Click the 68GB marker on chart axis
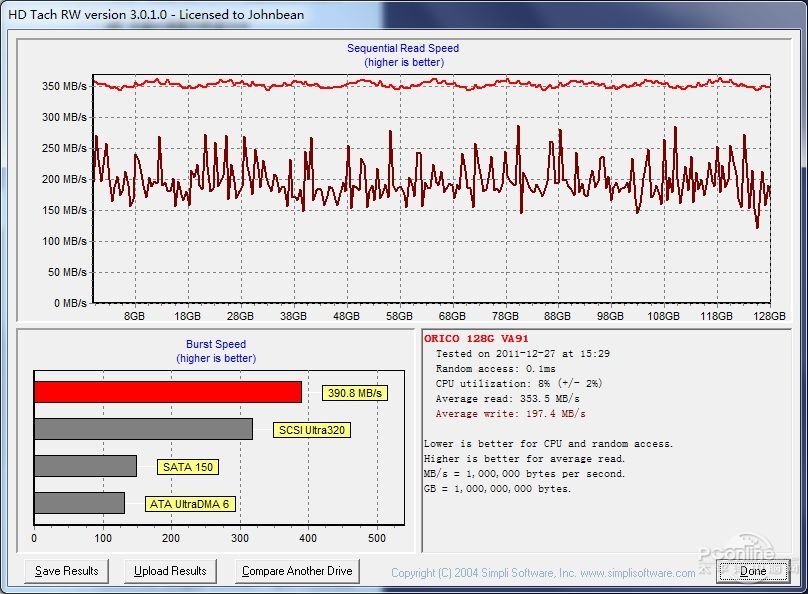 click(x=452, y=316)
